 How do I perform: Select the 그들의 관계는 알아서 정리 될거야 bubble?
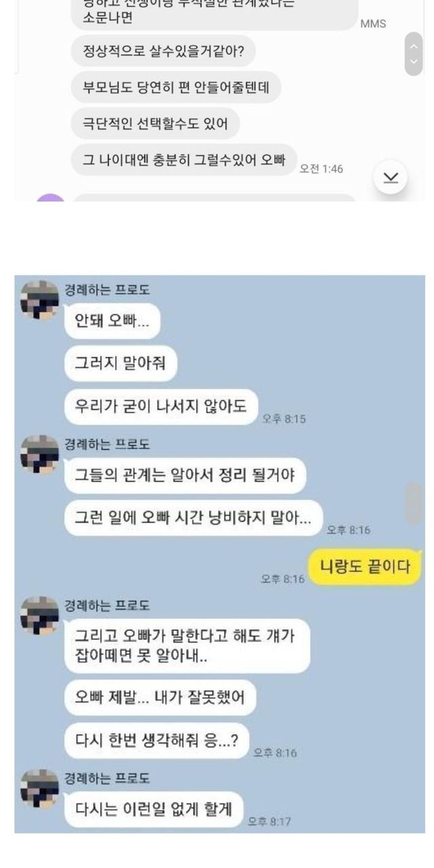[x=185, y=475]
